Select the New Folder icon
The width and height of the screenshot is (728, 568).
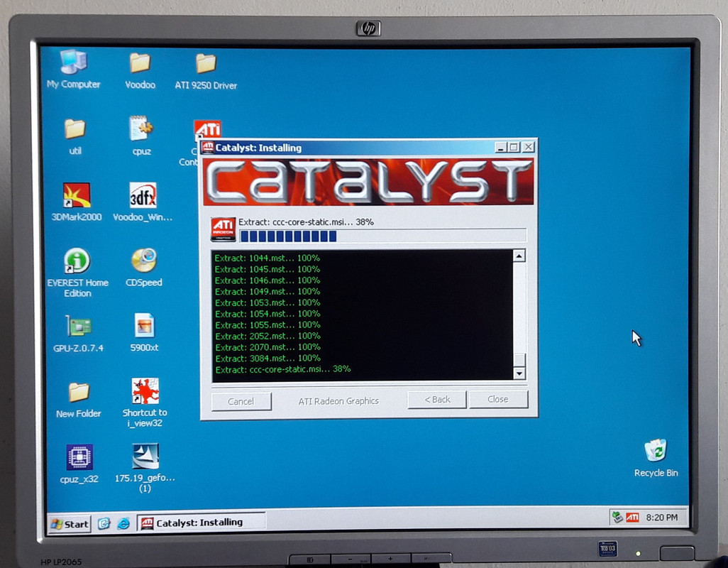[x=79, y=393]
